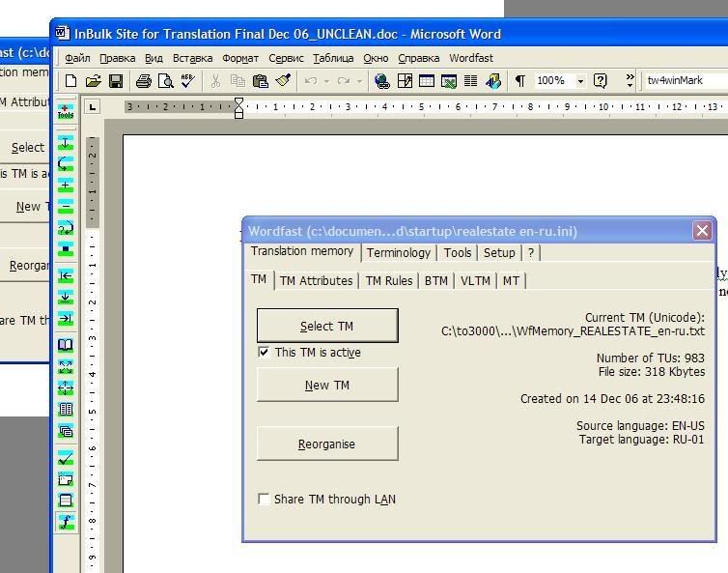Click 'Number of TUs: 983' text
Image resolution: width=728 pixels, height=573 pixels.
click(651, 358)
